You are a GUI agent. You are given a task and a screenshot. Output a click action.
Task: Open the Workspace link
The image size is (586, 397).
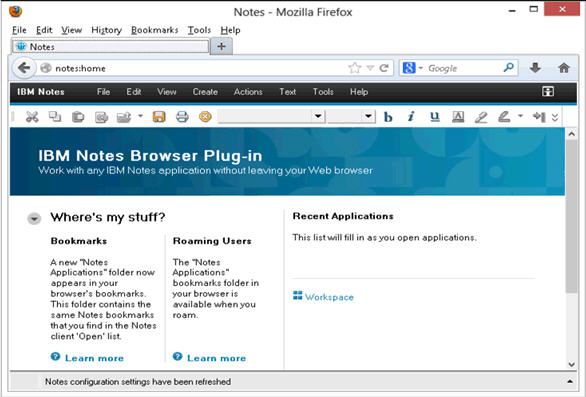click(x=329, y=297)
